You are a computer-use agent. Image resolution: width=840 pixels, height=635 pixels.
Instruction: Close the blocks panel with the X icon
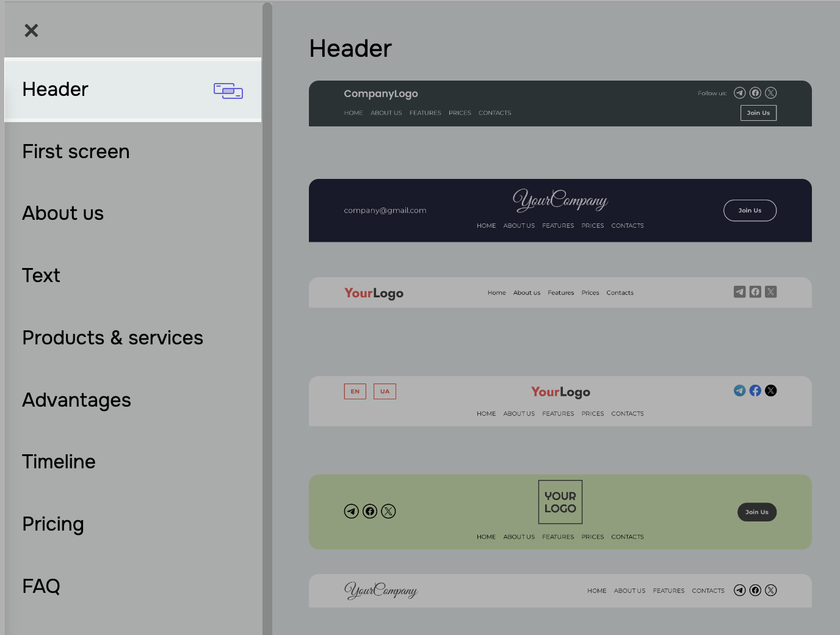(31, 30)
